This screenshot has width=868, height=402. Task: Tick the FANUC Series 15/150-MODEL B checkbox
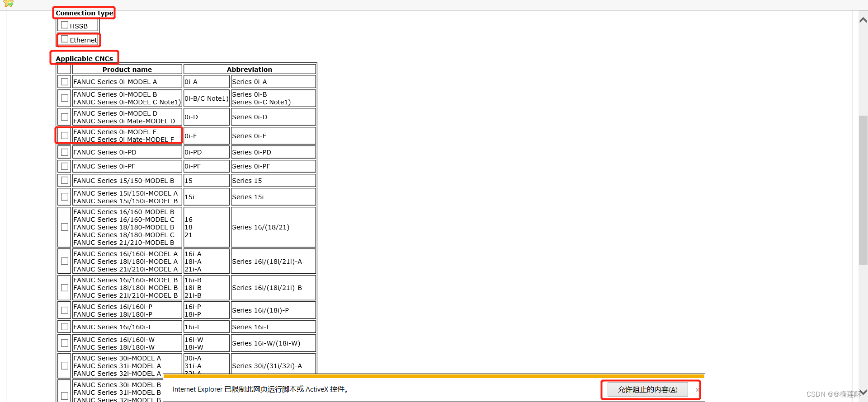pos(65,180)
